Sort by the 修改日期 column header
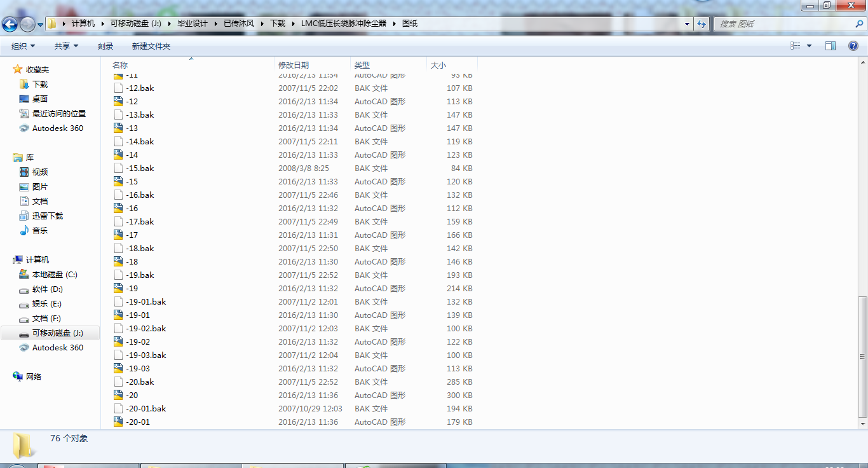Screen dimensions: 868x468 294,65
